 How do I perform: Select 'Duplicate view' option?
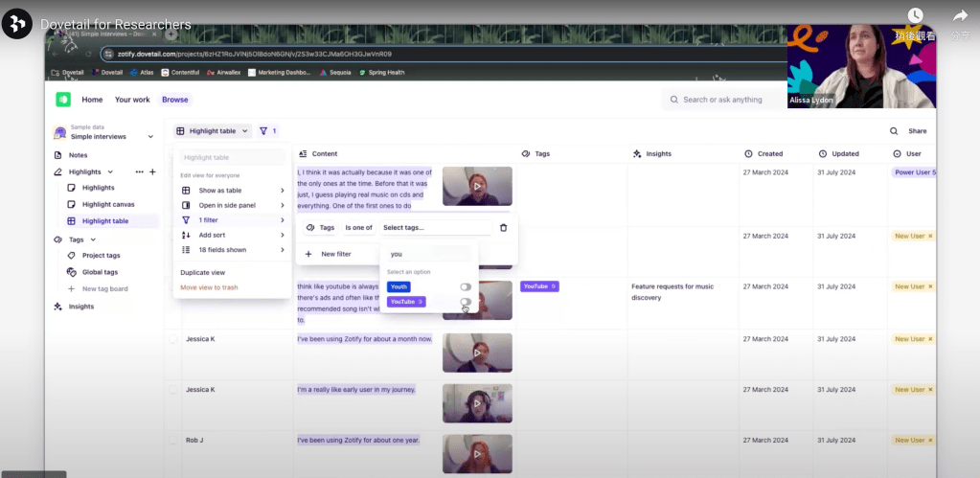202,272
